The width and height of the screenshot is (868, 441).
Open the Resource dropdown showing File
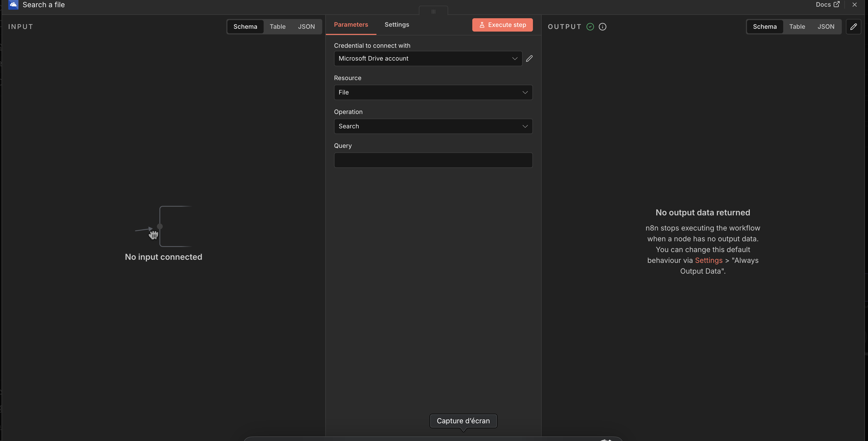[x=433, y=93]
